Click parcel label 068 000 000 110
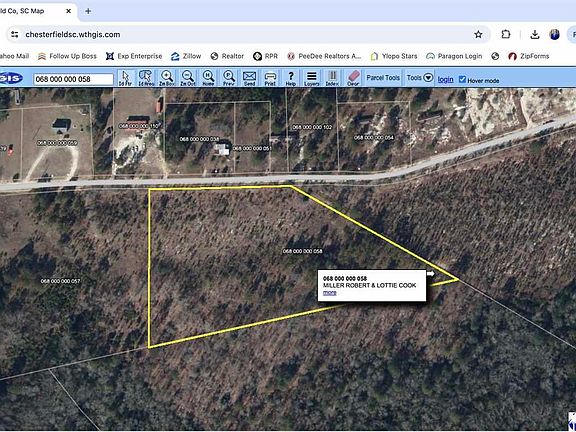This screenshot has height=432, width=576. coord(139,126)
